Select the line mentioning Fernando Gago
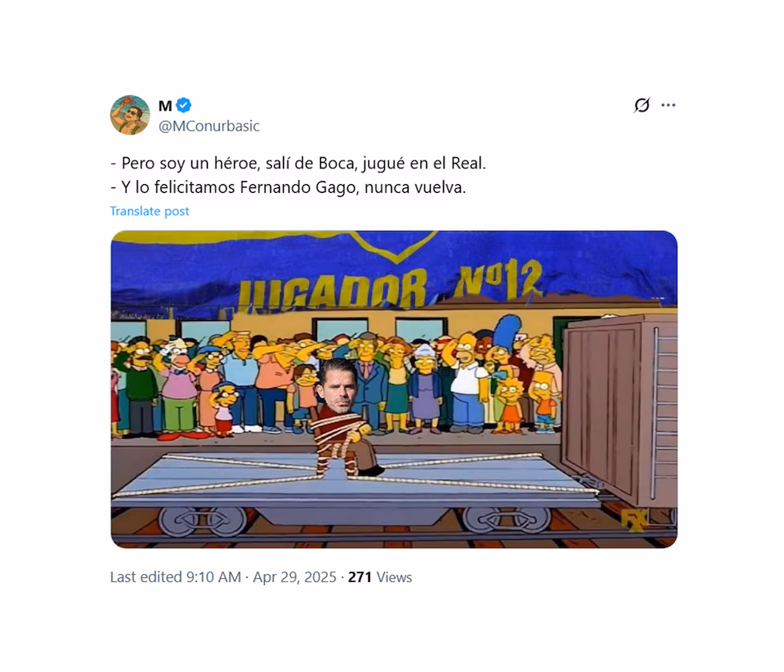 [x=288, y=187]
